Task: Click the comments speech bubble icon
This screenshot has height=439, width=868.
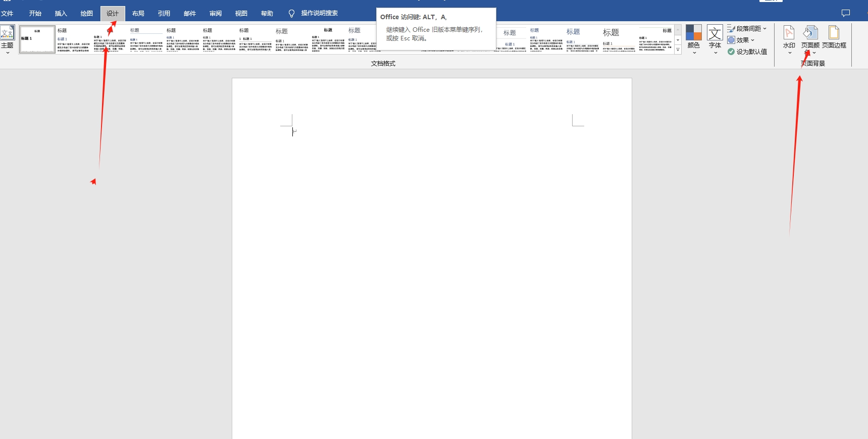Action: 846,13
